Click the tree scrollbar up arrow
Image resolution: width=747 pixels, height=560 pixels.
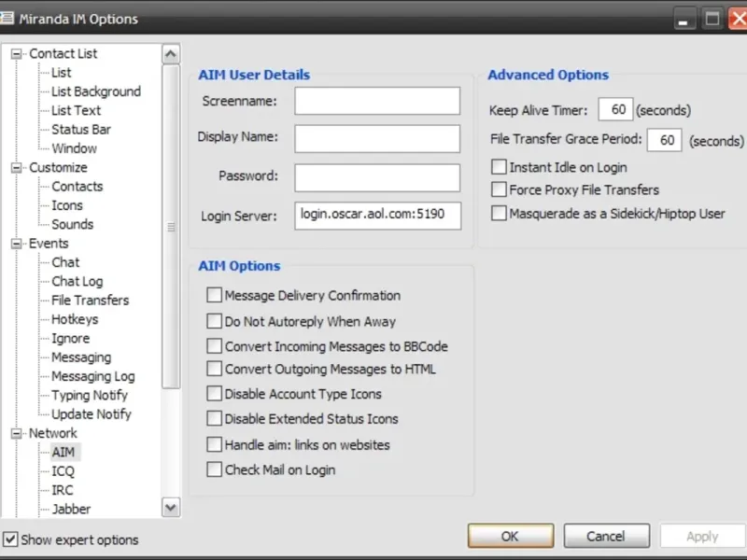tap(171, 54)
